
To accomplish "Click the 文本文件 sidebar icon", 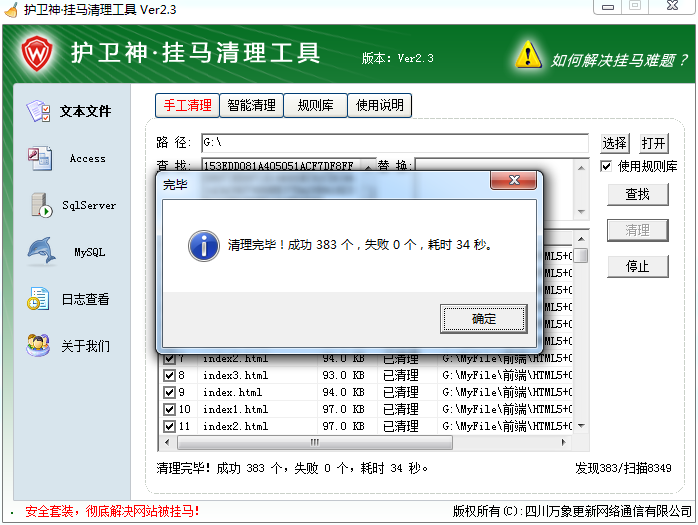I will pyautogui.click(x=39, y=111).
